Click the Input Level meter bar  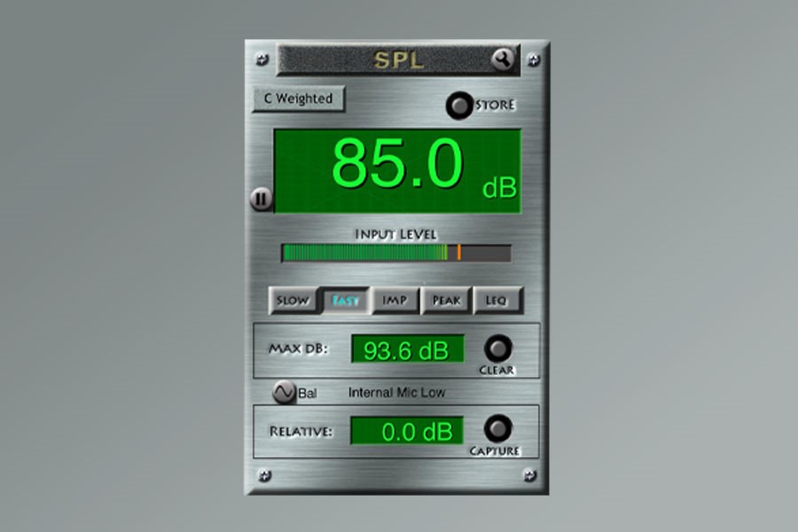[396, 253]
